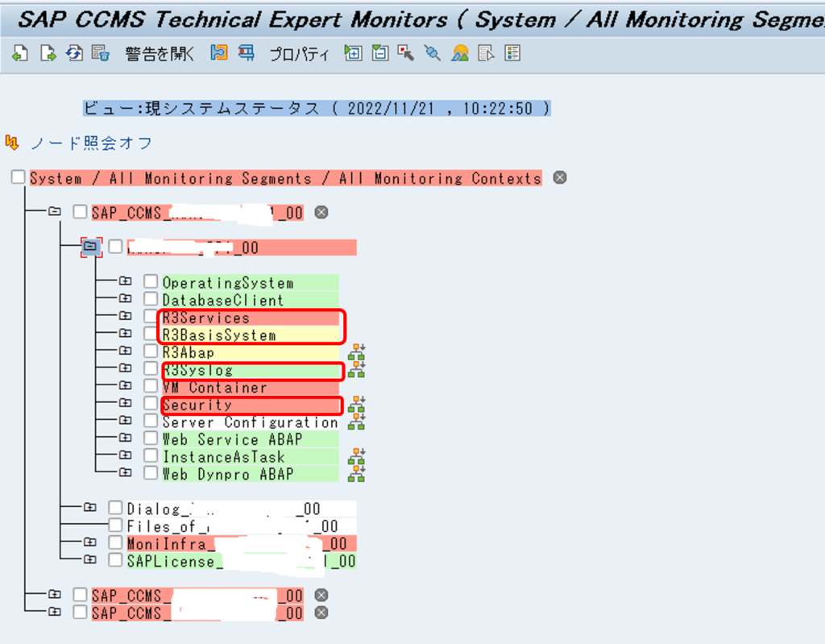Click the arrow cursor selection toolbar icon
Viewport: 825px width, 644px height.
click(x=406, y=52)
